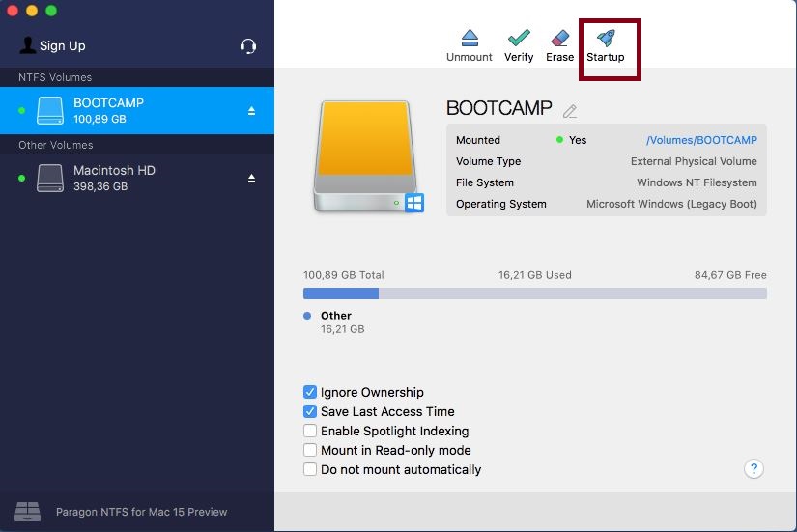Click the Paragon logo in the footer

(27, 511)
